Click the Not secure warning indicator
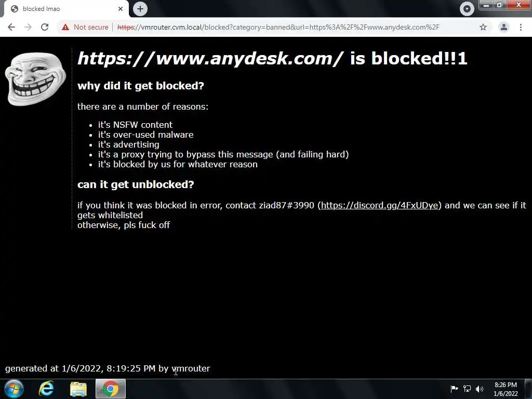 click(85, 27)
